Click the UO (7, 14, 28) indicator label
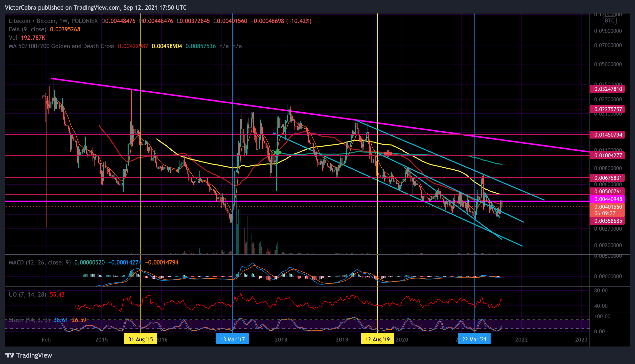 point(27,295)
